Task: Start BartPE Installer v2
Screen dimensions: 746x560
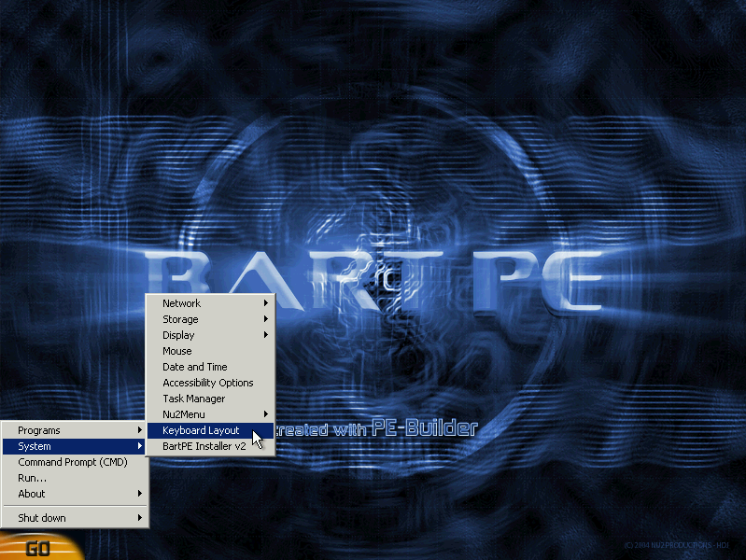Action: coord(210,446)
